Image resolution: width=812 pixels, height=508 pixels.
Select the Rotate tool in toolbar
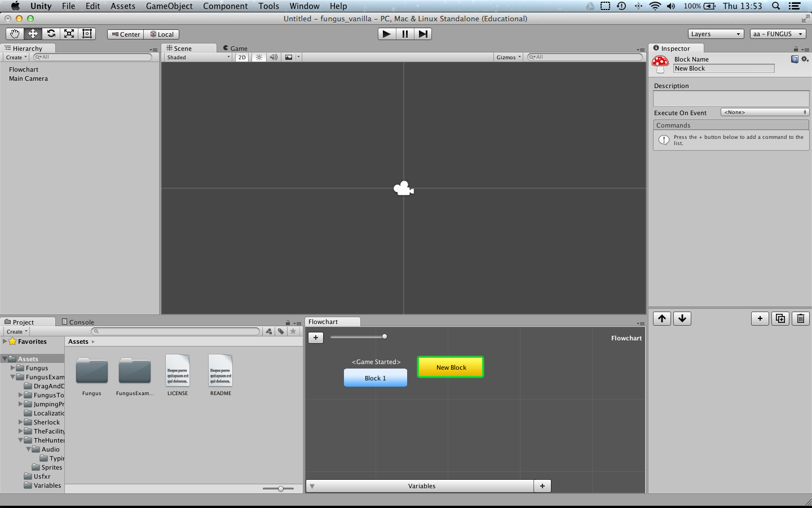(51, 34)
